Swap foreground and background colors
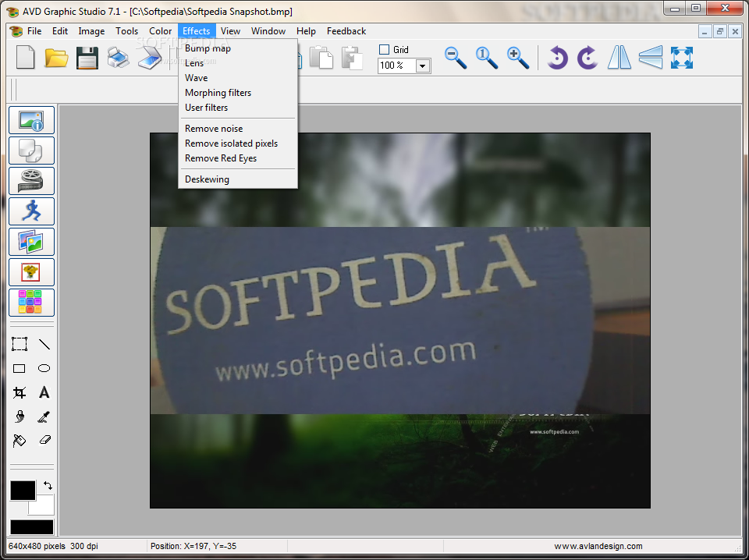749x560 pixels. coord(48,486)
